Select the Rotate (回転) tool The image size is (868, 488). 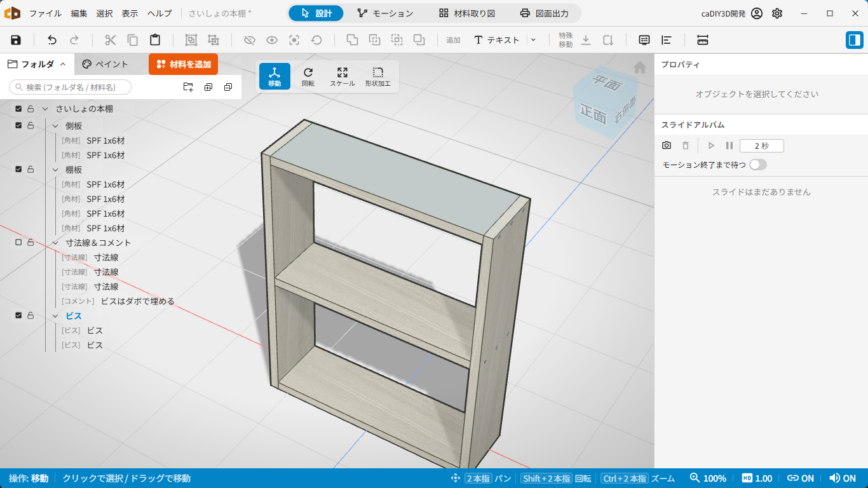click(308, 76)
